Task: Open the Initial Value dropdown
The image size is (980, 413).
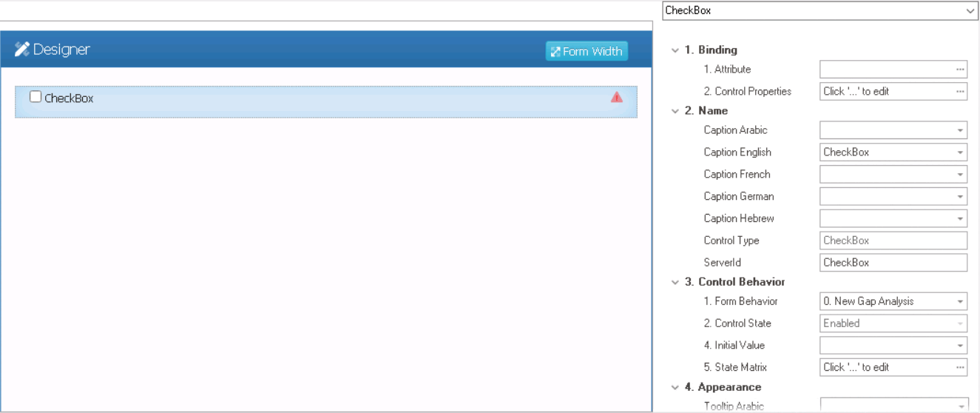Action: [960, 346]
